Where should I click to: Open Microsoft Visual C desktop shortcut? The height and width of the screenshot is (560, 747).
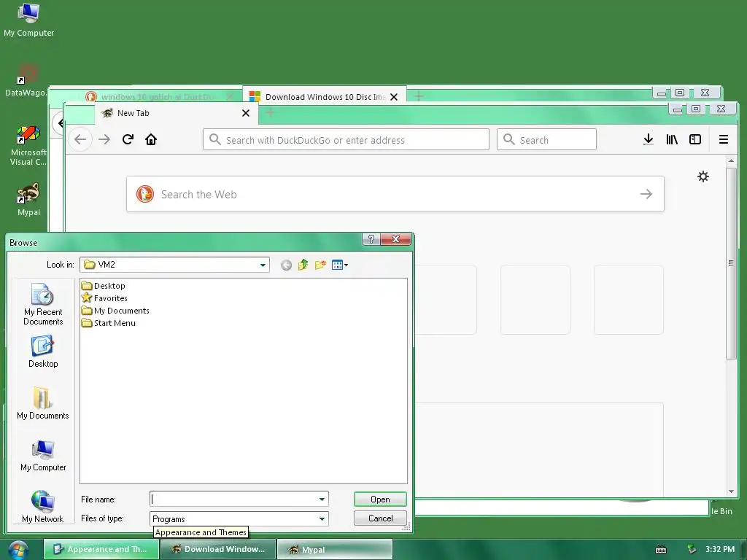28,145
